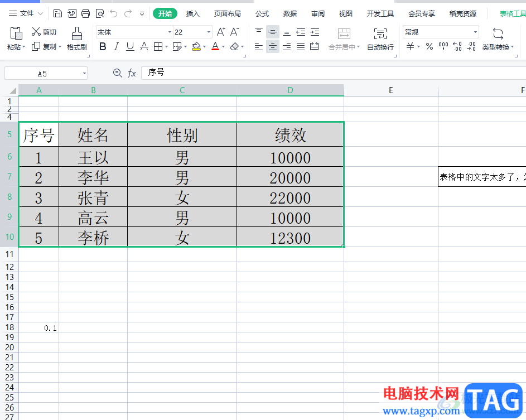Toggle vertical middle alignment

273,32
